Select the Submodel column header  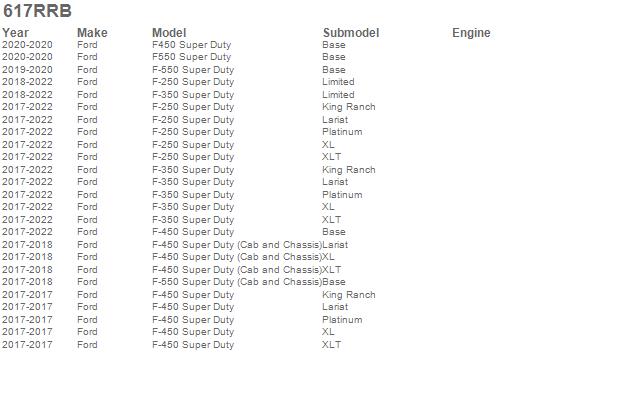[351, 33]
